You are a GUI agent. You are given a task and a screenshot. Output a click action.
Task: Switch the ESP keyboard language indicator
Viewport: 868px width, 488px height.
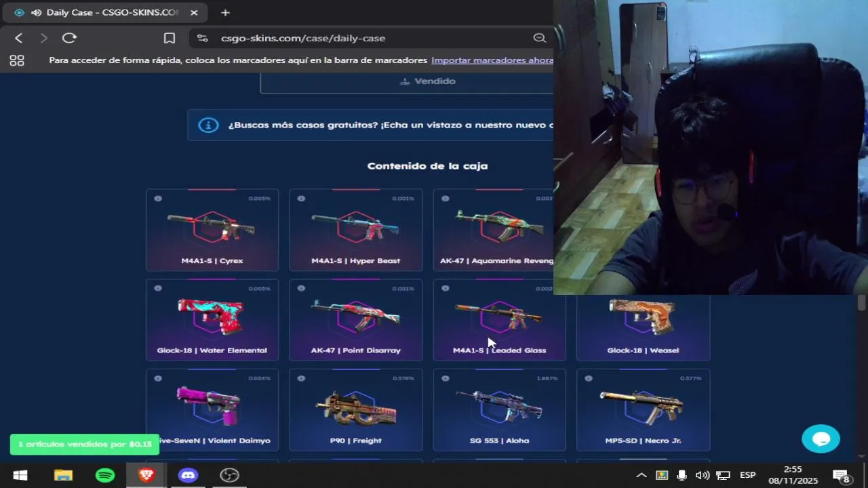point(748,475)
